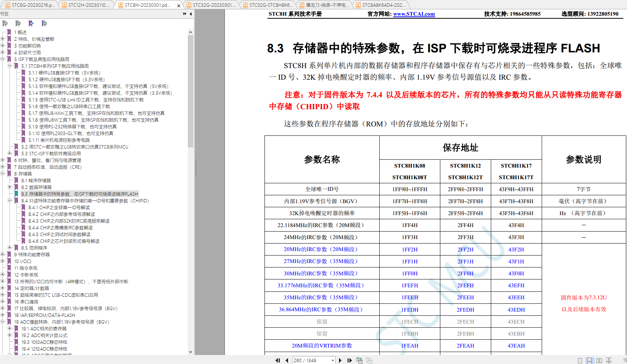Switch to single page view mode
The image size is (627, 364).
tap(580, 360)
